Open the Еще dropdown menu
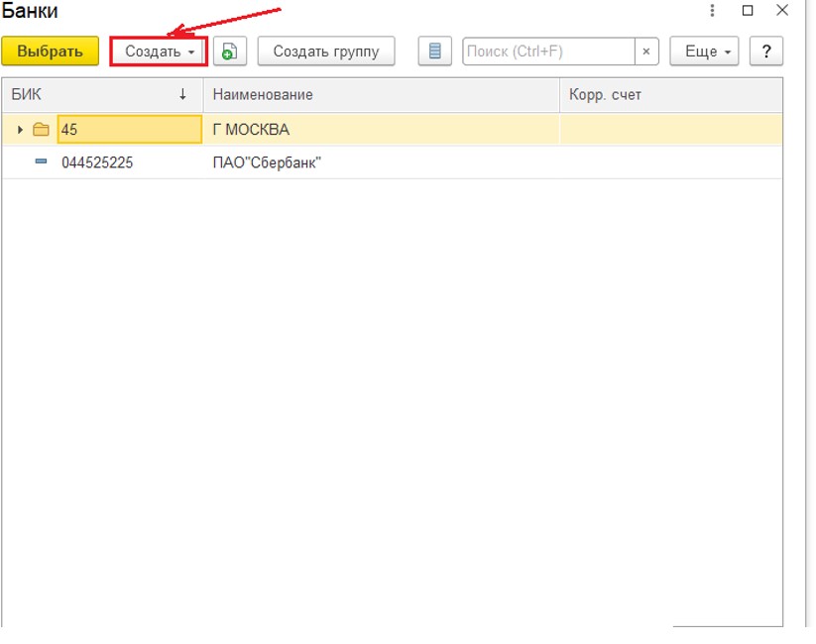816x644 pixels. pyautogui.click(x=705, y=52)
